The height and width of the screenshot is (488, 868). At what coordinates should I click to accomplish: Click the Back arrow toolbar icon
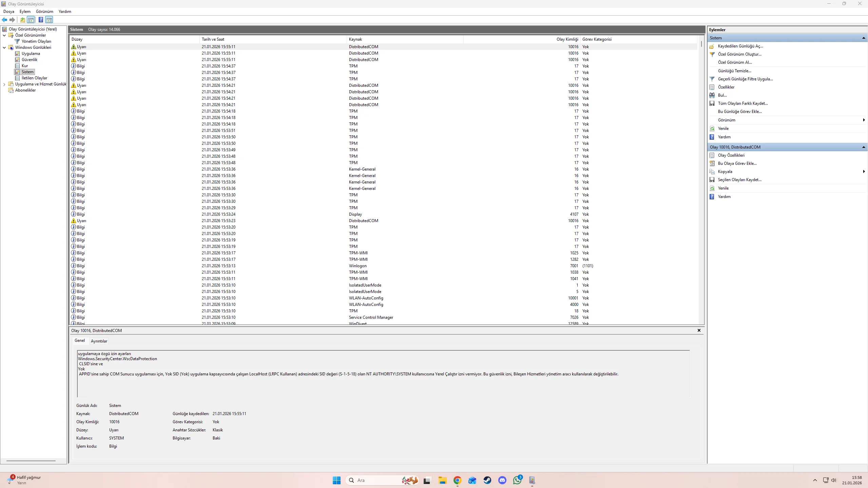click(4, 20)
